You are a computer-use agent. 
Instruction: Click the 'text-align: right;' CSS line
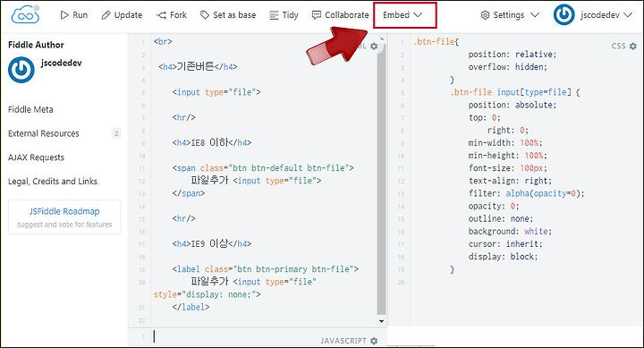pyautogui.click(x=510, y=181)
